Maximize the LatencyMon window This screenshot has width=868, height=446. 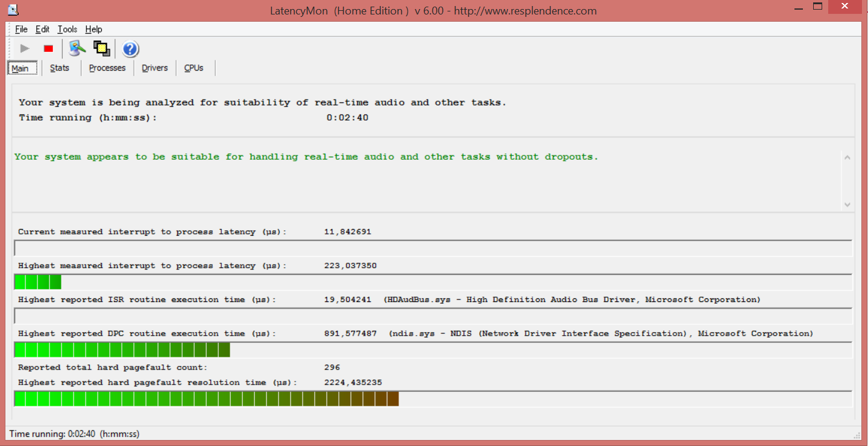point(818,7)
